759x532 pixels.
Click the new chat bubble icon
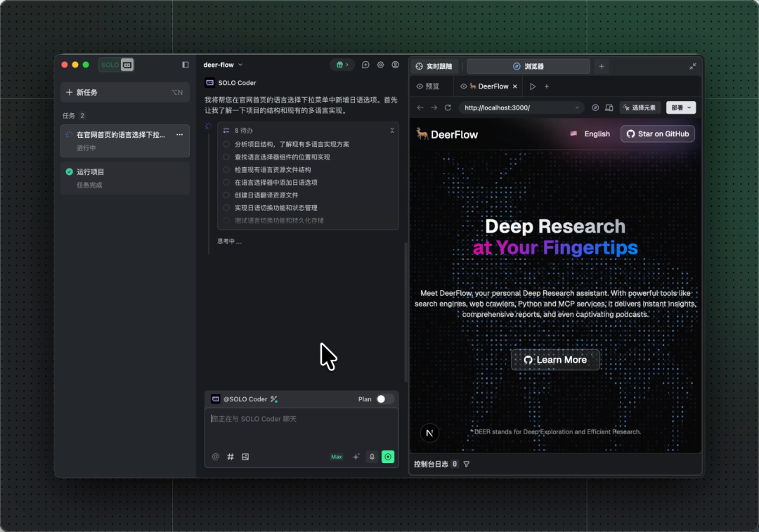tap(365, 65)
